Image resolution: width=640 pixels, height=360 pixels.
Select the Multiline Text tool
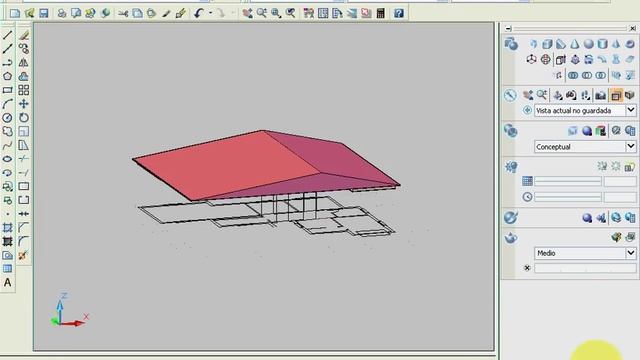point(7,282)
